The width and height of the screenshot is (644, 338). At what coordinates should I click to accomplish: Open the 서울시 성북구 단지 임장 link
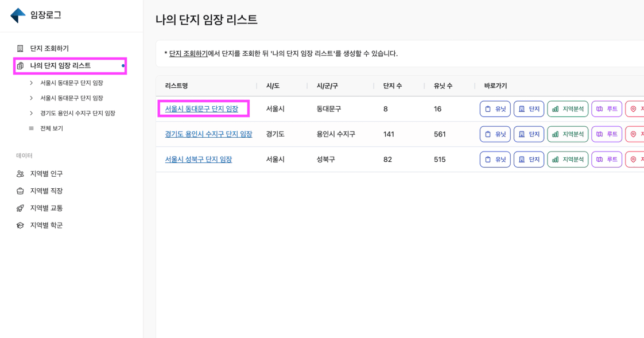pyautogui.click(x=198, y=160)
